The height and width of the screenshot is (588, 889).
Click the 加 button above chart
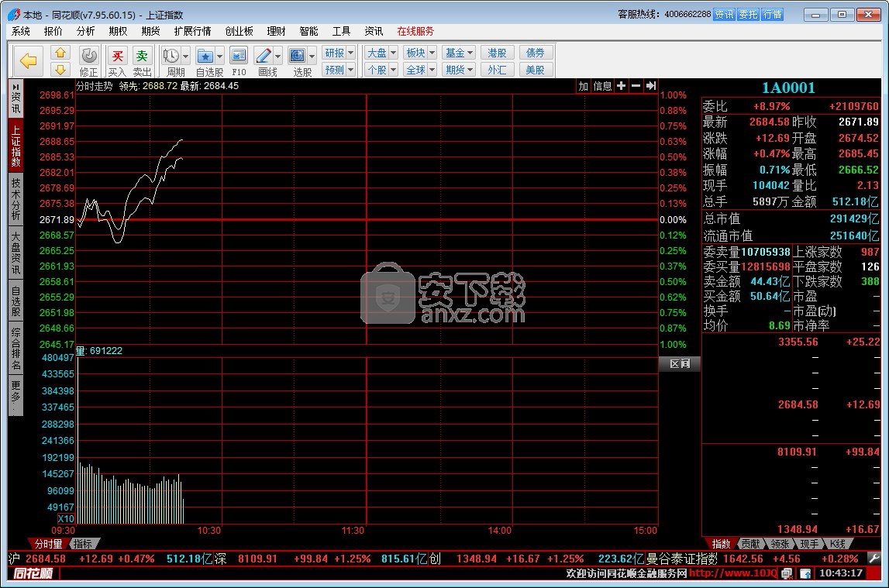(584, 86)
